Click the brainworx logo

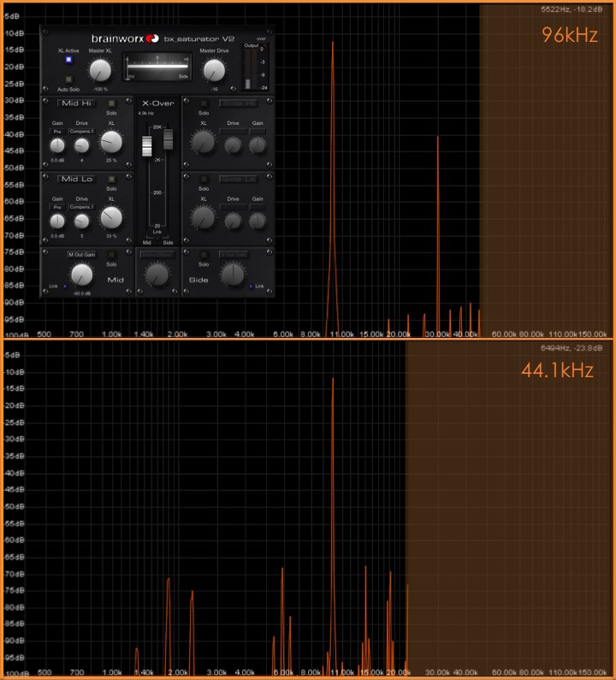pyautogui.click(x=125, y=38)
